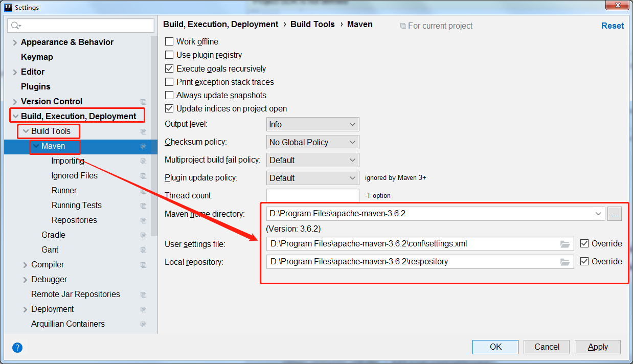633x364 pixels.
Task: Click the project-level icon beside Ignored Files
Action: 143,176
